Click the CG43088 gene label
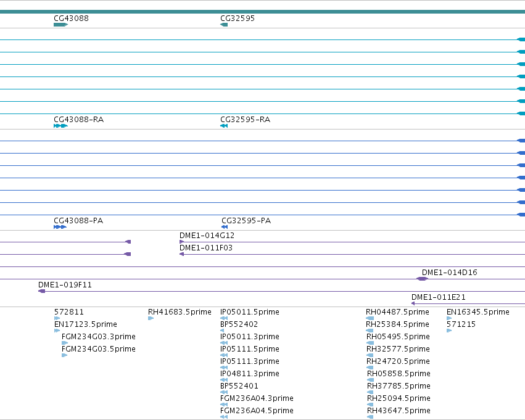This screenshot has width=525, height=420. pyautogui.click(x=72, y=18)
